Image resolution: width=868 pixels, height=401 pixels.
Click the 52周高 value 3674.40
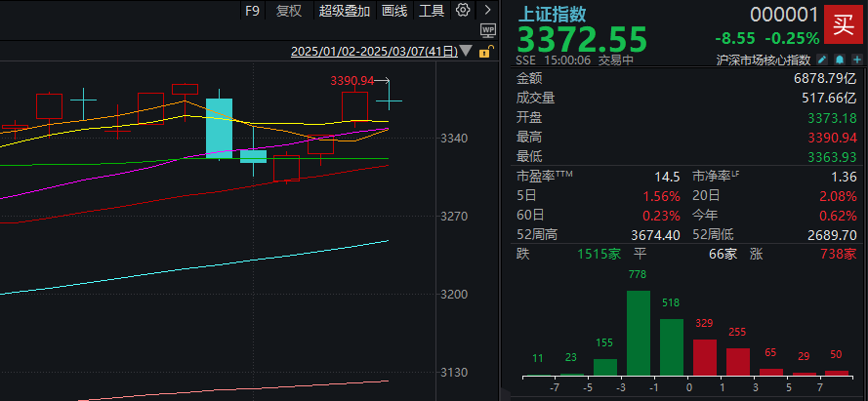coord(655,235)
